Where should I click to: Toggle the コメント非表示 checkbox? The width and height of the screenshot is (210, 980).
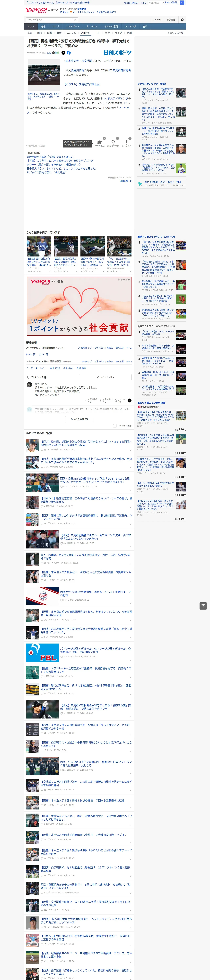click(x=115, y=426)
